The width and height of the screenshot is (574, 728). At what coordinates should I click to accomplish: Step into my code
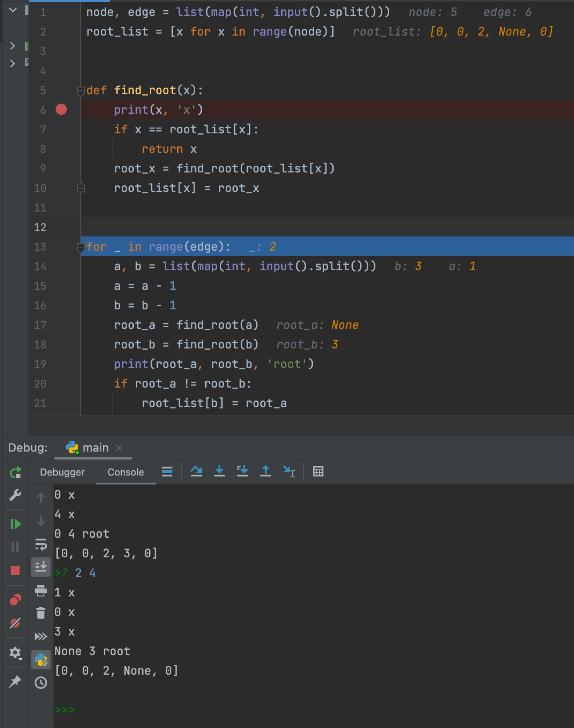[x=243, y=471]
